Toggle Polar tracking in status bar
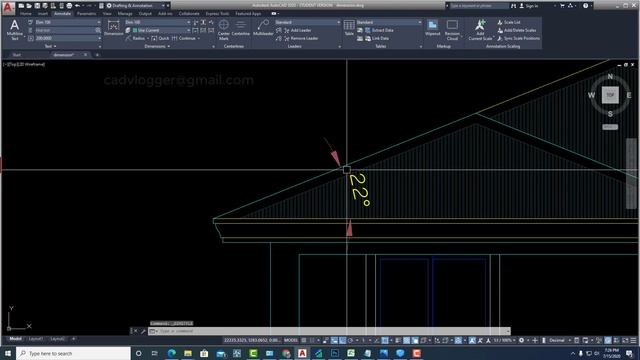 (x=350, y=340)
